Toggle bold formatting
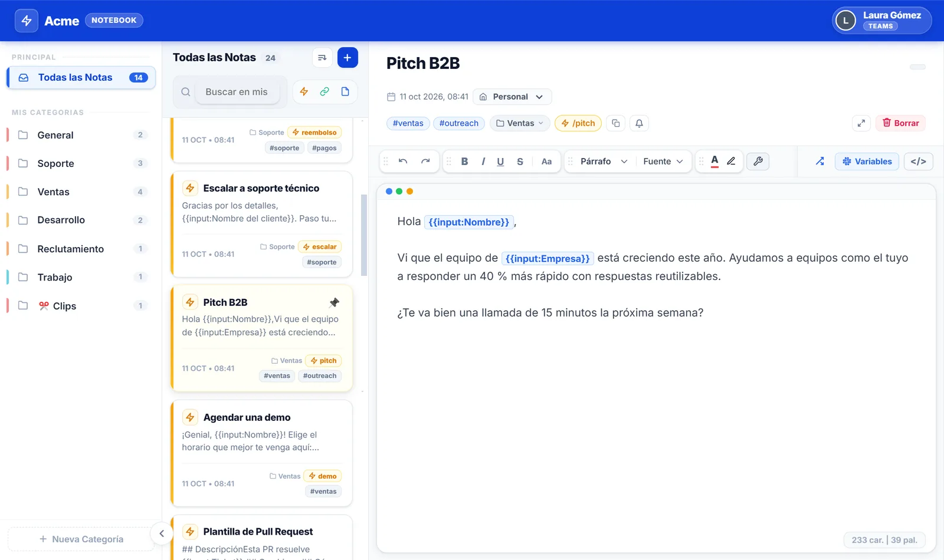Screen dimensions: 944x560 [x=464, y=162]
